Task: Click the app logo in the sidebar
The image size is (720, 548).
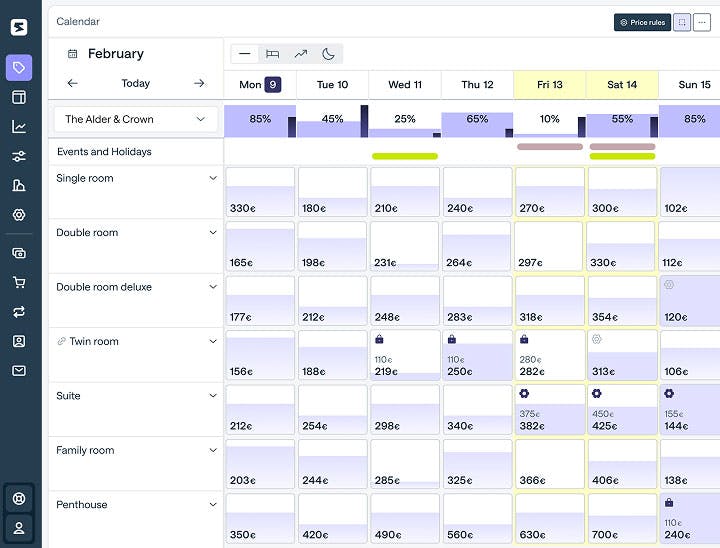Action: pos(19,27)
